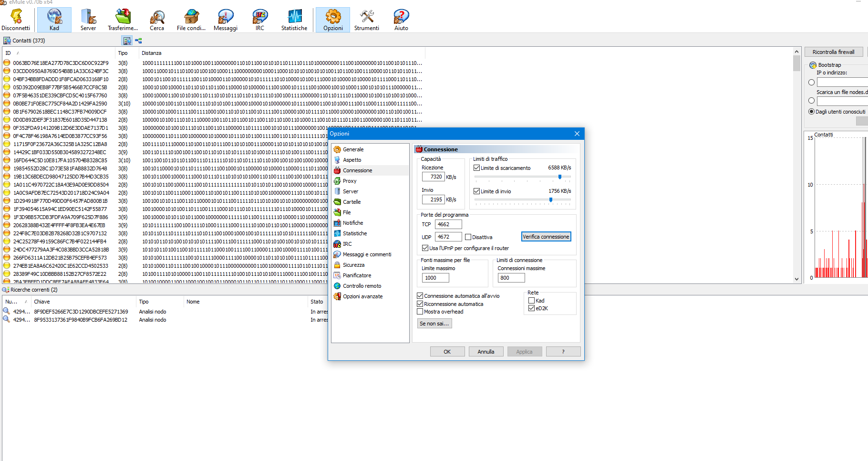Image resolution: width=868 pixels, height=461 pixels.
Task: Select Generale in options list
Action: [353, 149]
